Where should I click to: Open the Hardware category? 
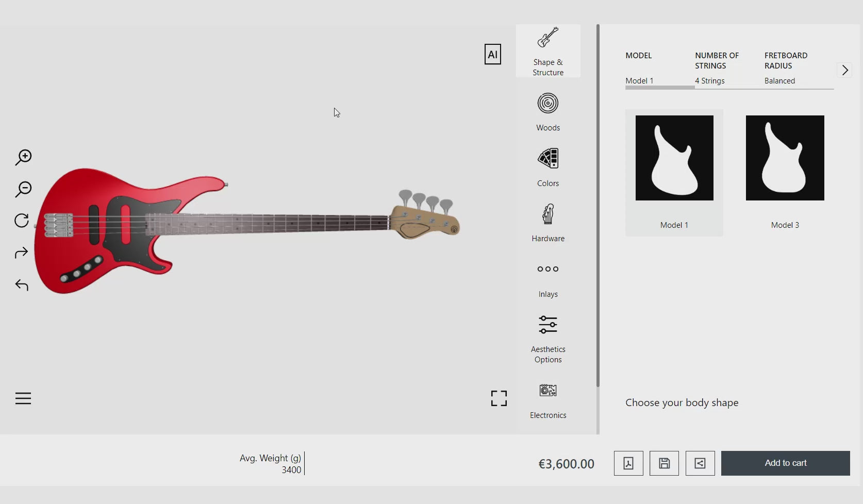click(548, 223)
